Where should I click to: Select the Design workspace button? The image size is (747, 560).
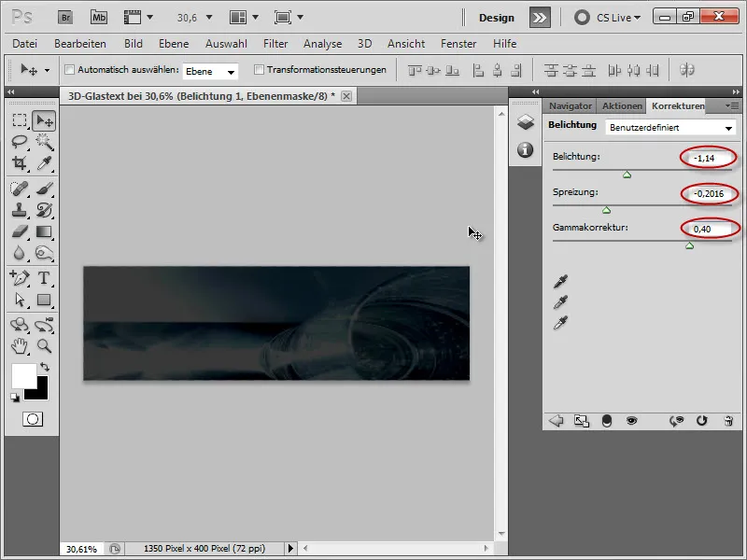coord(497,18)
